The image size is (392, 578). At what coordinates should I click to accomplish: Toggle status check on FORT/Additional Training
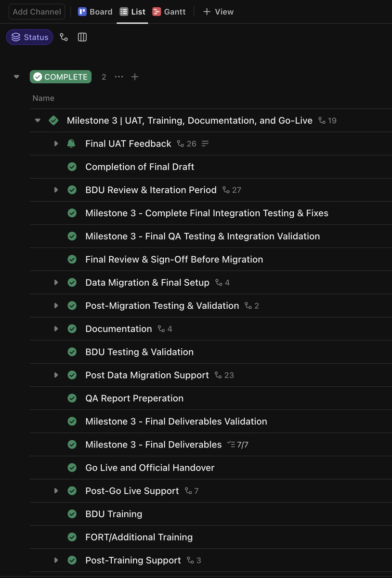click(x=72, y=537)
